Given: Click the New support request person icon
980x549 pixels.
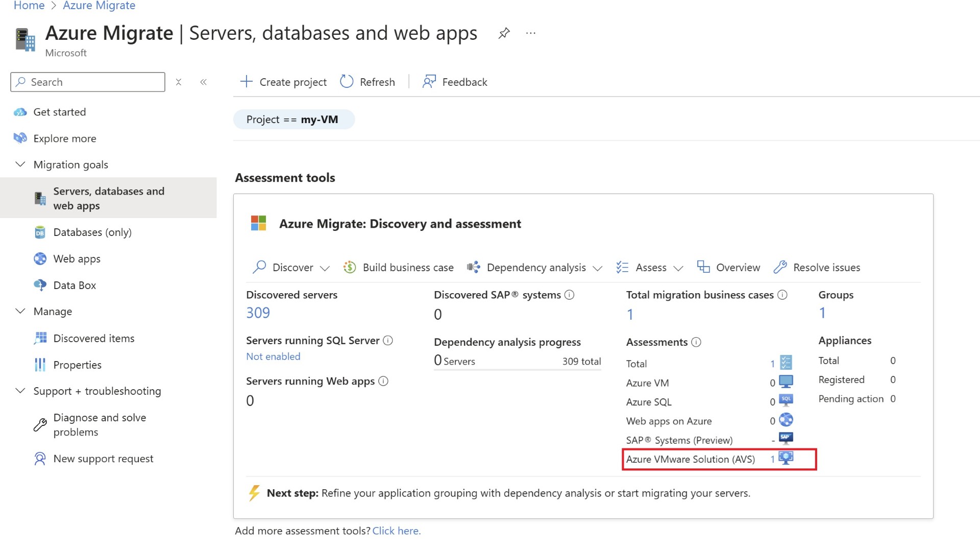Looking at the screenshot, I should click(x=40, y=459).
